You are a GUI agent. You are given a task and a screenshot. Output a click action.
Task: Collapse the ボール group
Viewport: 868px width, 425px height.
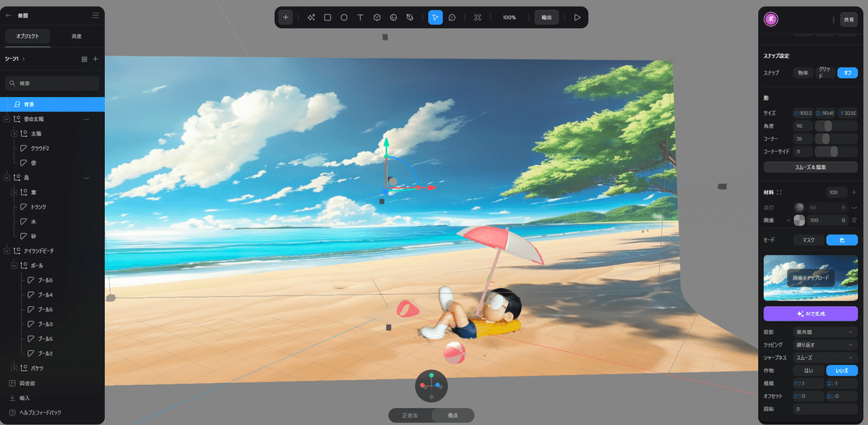click(x=14, y=266)
